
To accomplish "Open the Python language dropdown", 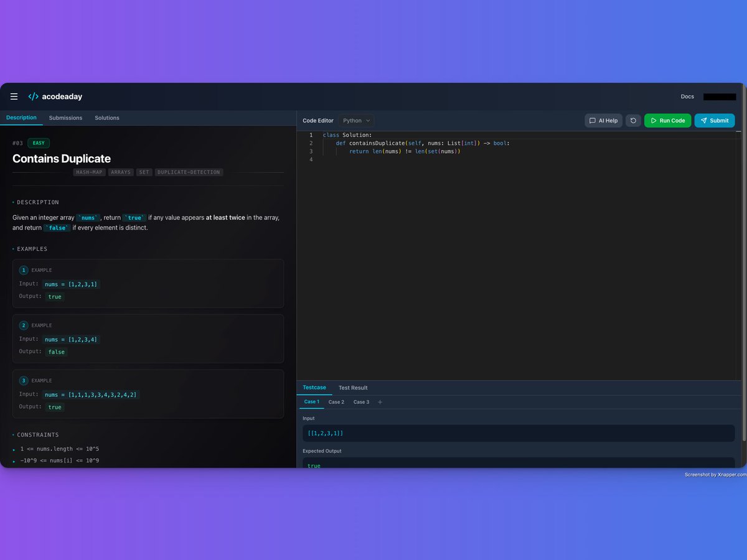I will pyautogui.click(x=355, y=120).
